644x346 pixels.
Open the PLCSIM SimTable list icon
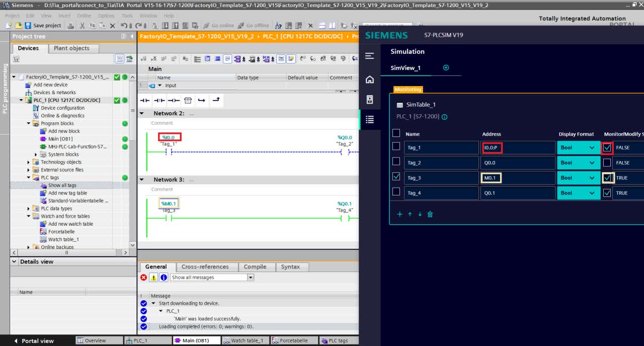point(370,119)
